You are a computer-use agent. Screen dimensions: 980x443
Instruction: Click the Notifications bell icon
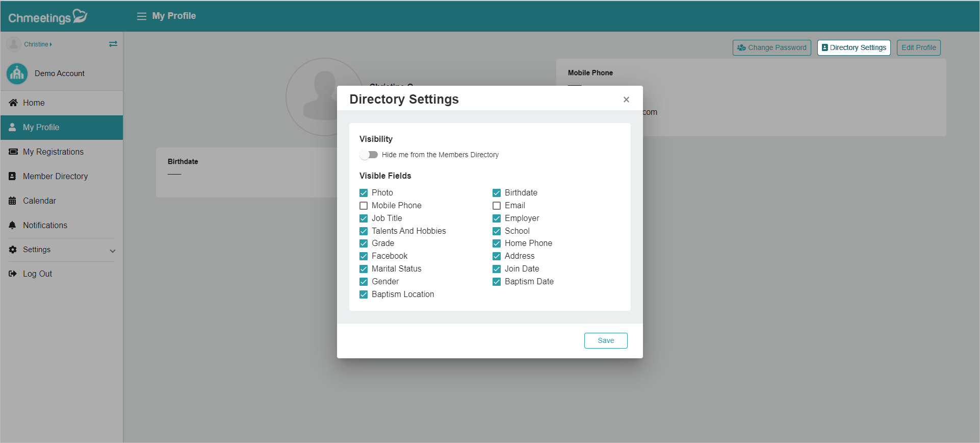click(x=12, y=225)
